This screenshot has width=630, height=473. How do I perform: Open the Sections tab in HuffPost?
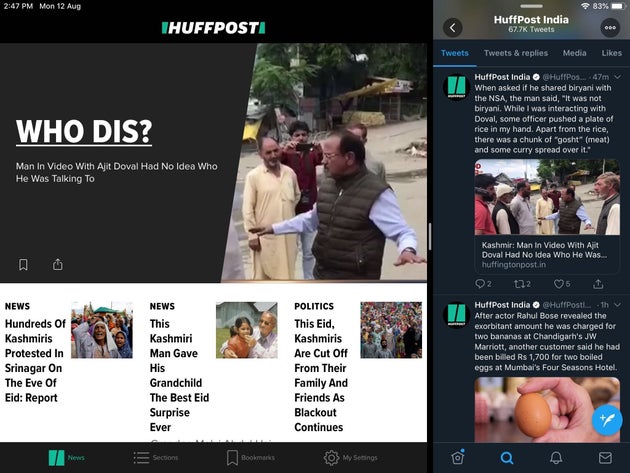tap(156, 458)
